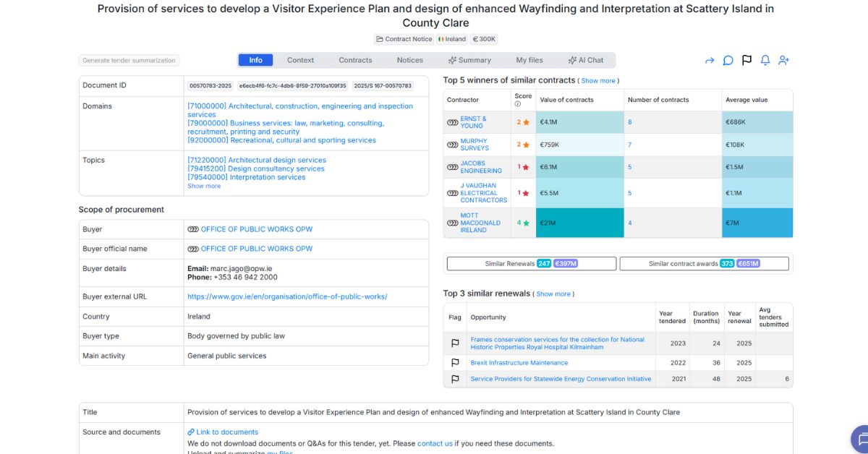This screenshot has height=454, width=868.
Task: Click the Similar Renewals button
Action: coord(531,264)
